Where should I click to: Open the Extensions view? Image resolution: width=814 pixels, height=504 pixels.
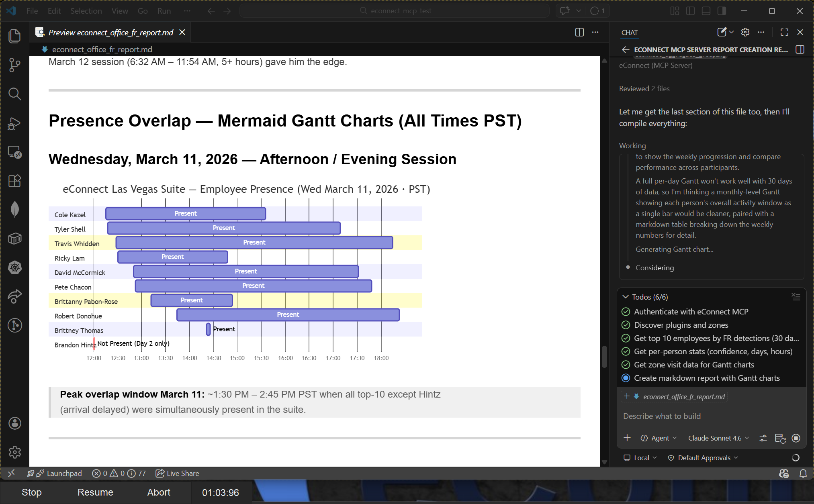coord(15,181)
